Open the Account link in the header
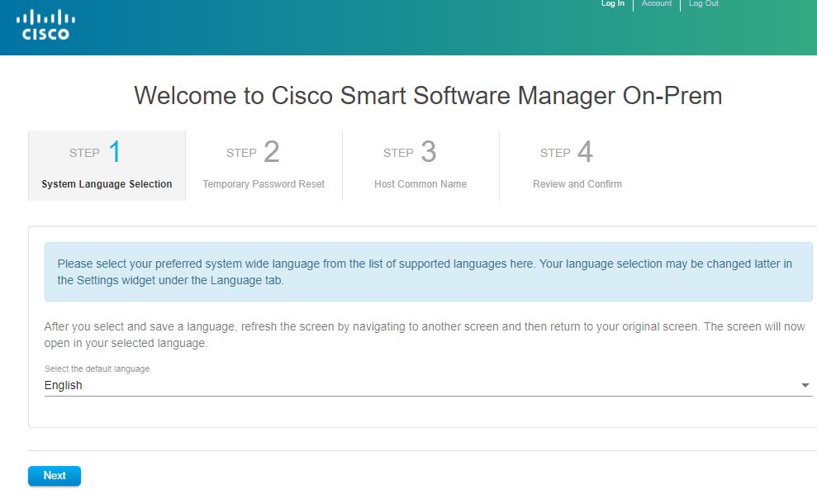Viewport: 817px width, 504px height. point(657,3)
